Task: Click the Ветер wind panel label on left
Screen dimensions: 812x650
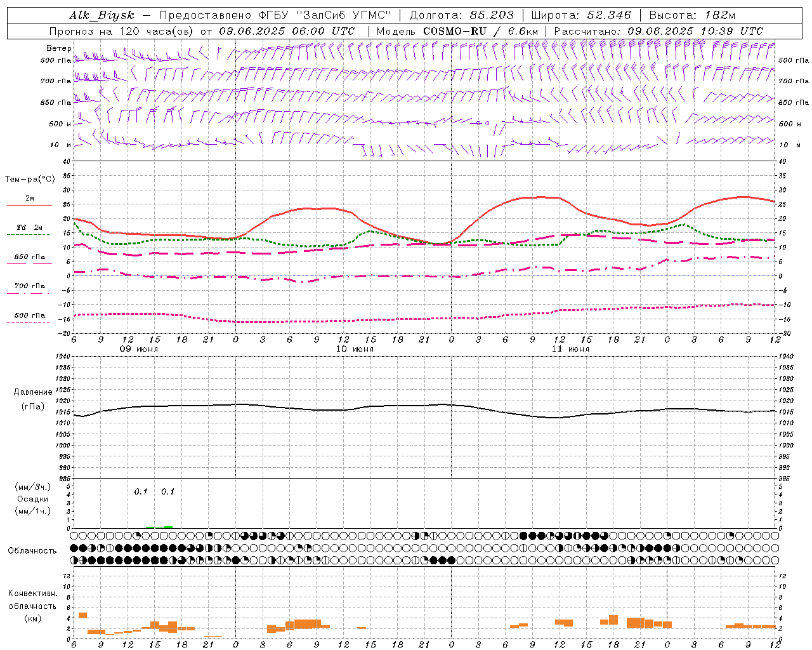Action: (x=58, y=48)
